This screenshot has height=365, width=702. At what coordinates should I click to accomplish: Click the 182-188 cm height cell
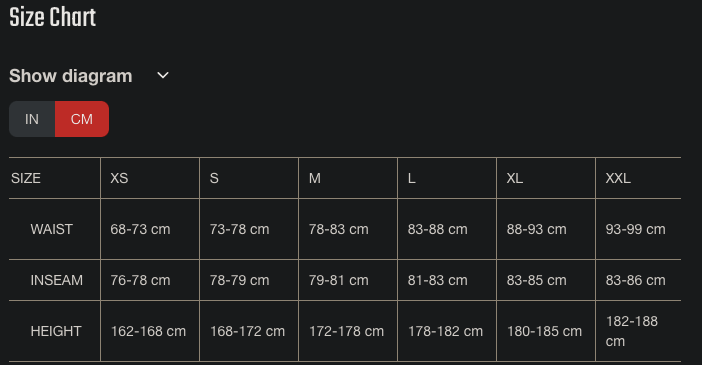point(638,331)
